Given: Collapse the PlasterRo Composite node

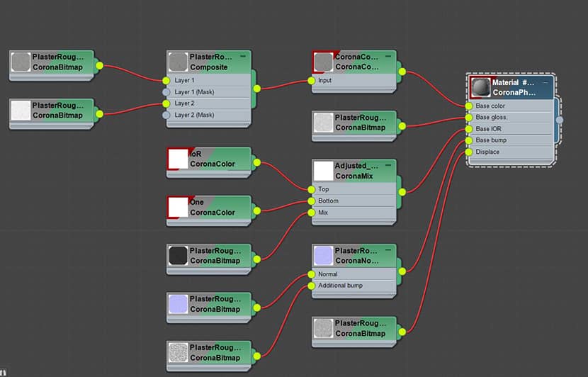Looking at the screenshot, I should (x=243, y=56).
